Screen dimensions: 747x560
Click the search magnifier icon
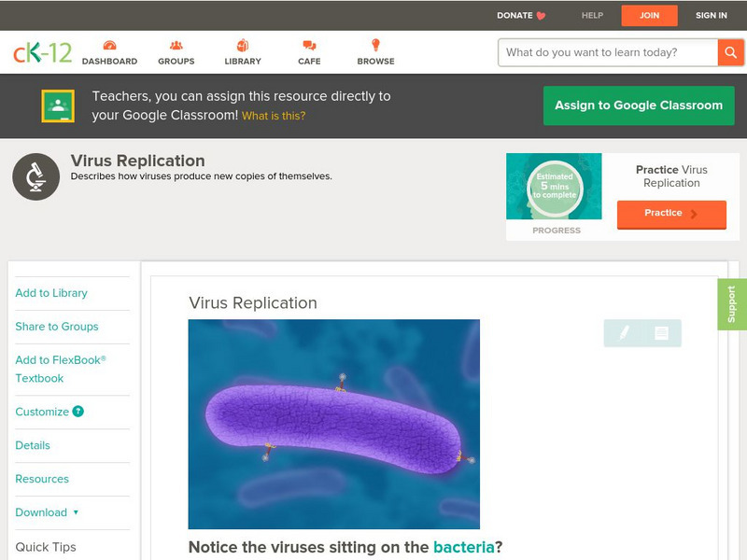pos(732,52)
